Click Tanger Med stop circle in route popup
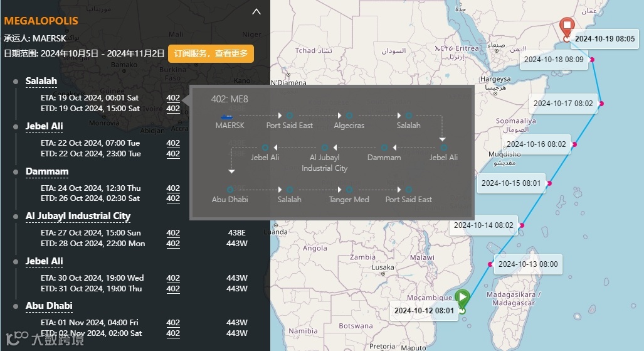Image resolution: width=644 pixels, height=351 pixels. [x=349, y=190]
